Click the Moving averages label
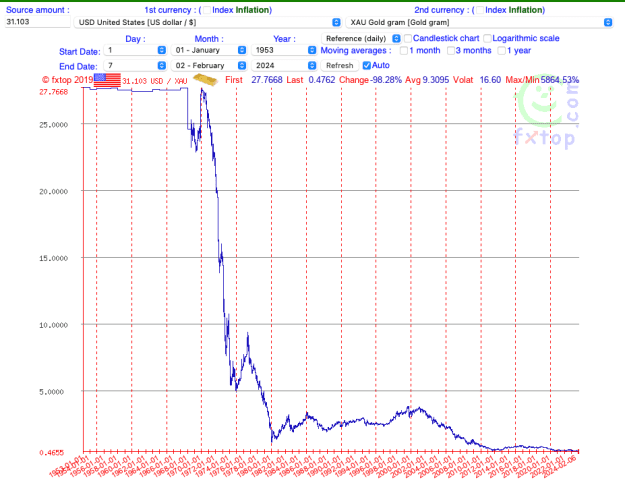Image resolution: width=625 pixels, height=487 pixels. [x=356, y=51]
